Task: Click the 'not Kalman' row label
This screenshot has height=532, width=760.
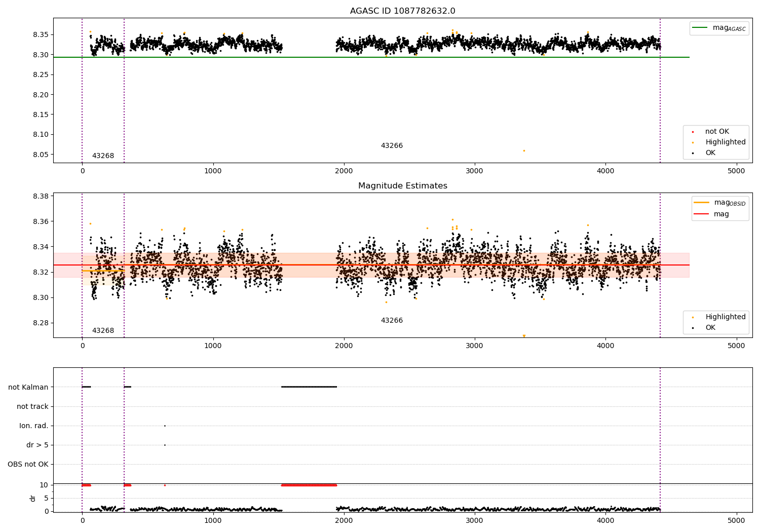Action: [x=28, y=387]
